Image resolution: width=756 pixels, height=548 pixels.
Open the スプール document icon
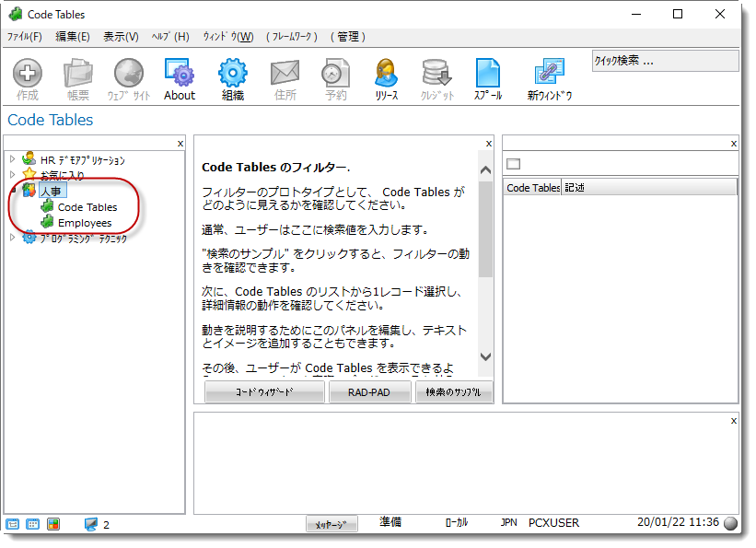(x=487, y=73)
